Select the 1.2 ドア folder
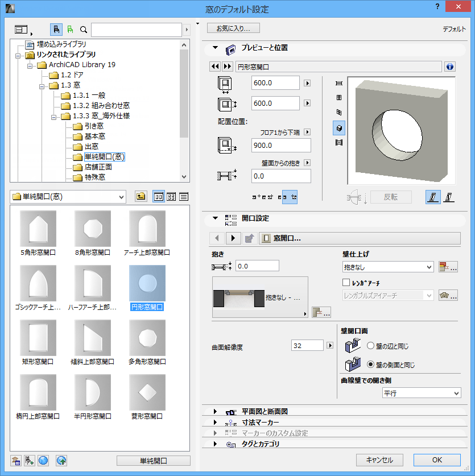Image resolution: width=475 pixels, height=476 pixels. click(66, 74)
